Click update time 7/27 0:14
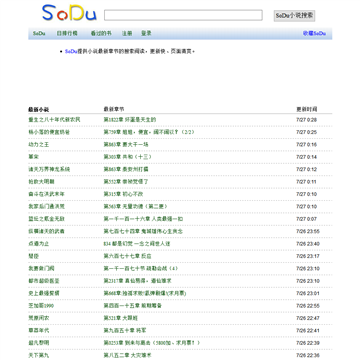The height and width of the screenshot is (360, 360). (x=306, y=157)
